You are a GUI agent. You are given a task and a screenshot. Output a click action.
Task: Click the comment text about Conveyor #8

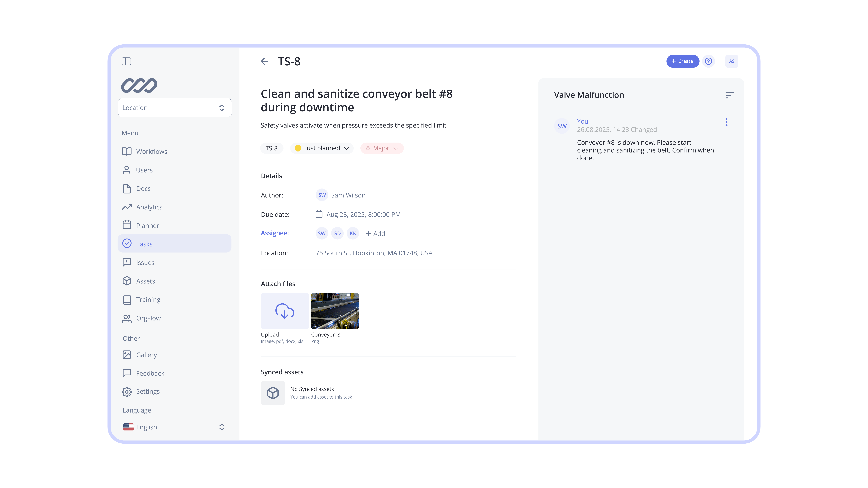point(645,150)
